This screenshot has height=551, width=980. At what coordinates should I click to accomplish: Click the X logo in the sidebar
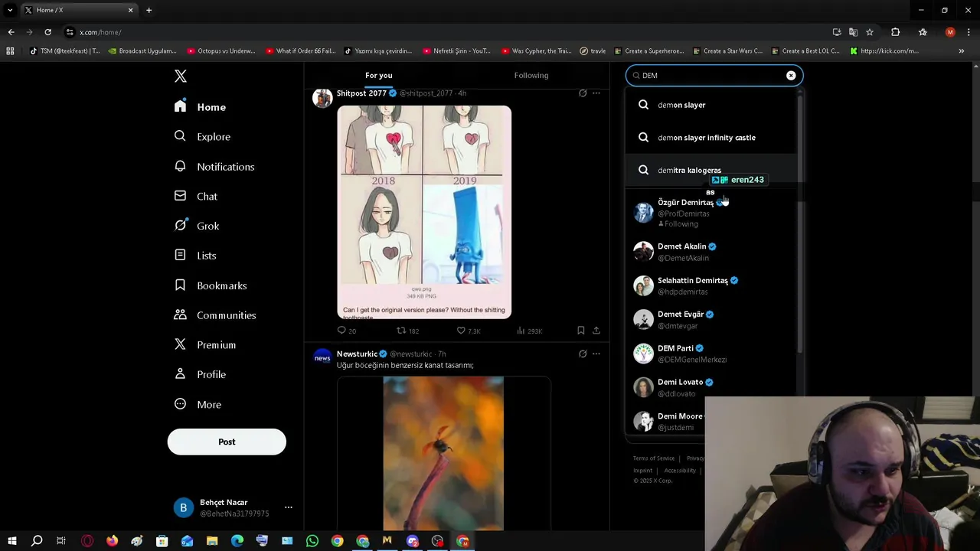[181, 76]
